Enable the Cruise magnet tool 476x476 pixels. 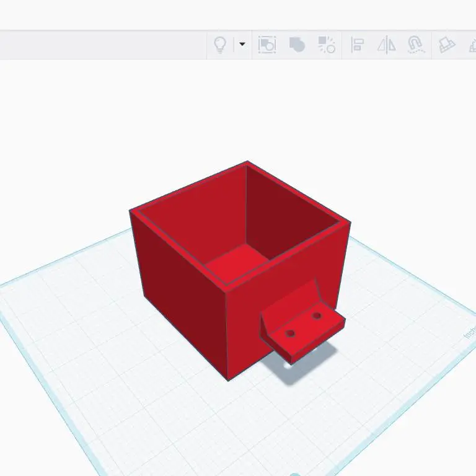pyautogui.click(x=416, y=45)
